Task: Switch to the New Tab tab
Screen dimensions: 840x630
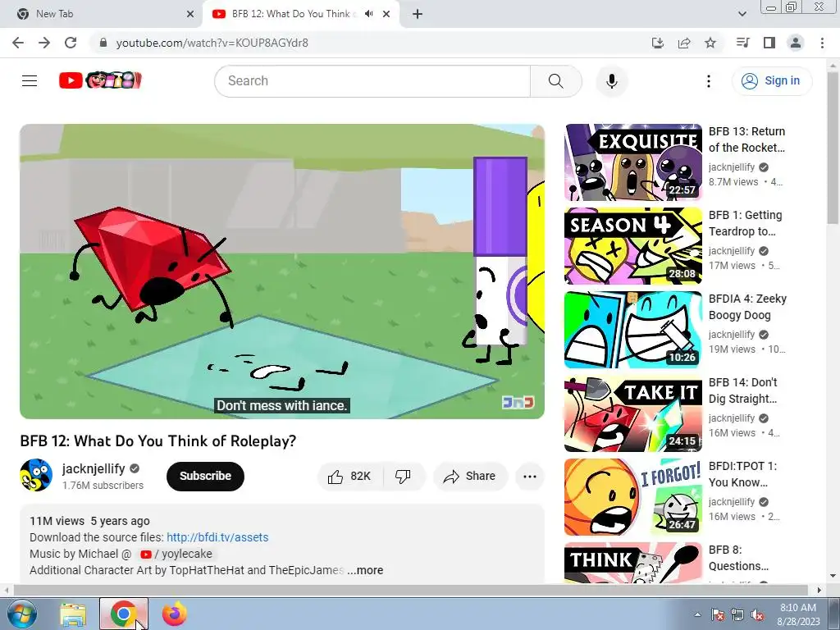Action: coord(101,14)
